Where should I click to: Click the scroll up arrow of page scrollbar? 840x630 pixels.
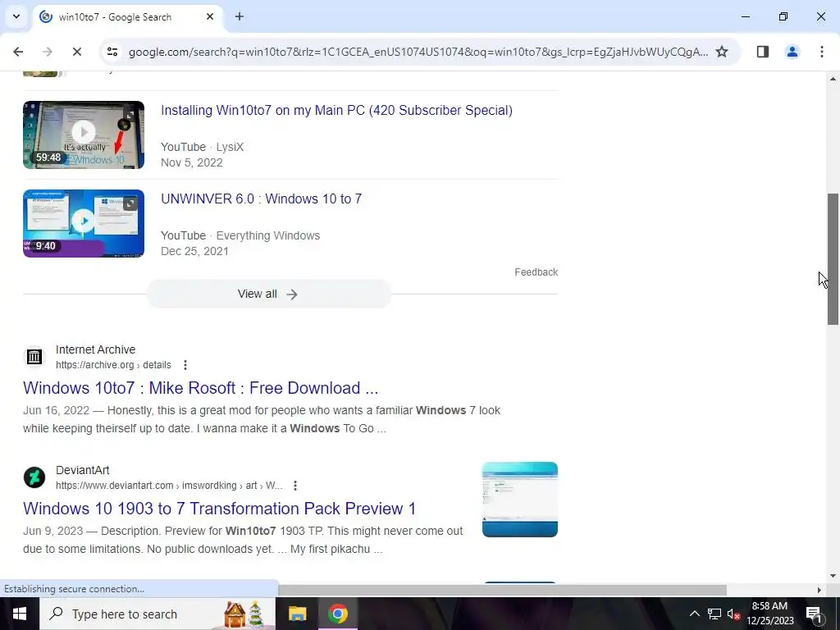click(x=833, y=79)
